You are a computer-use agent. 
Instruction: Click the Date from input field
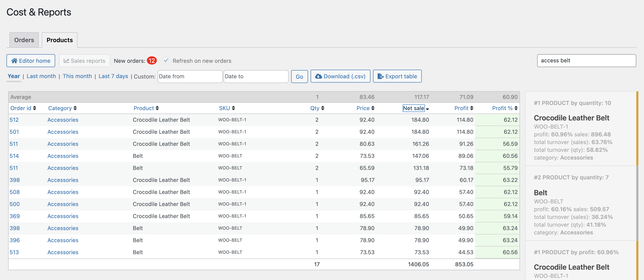click(190, 76)
